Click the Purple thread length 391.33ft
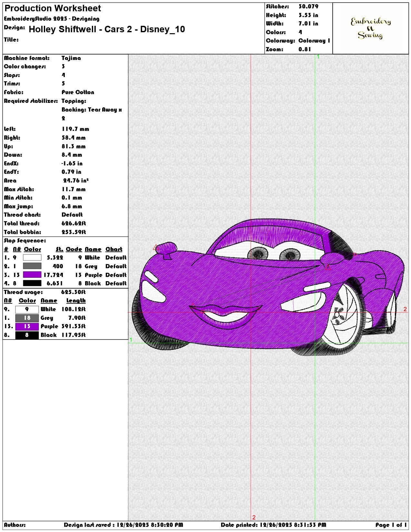Image resolution: width=411 pixels, height=532 pixels. coord(73,326)
